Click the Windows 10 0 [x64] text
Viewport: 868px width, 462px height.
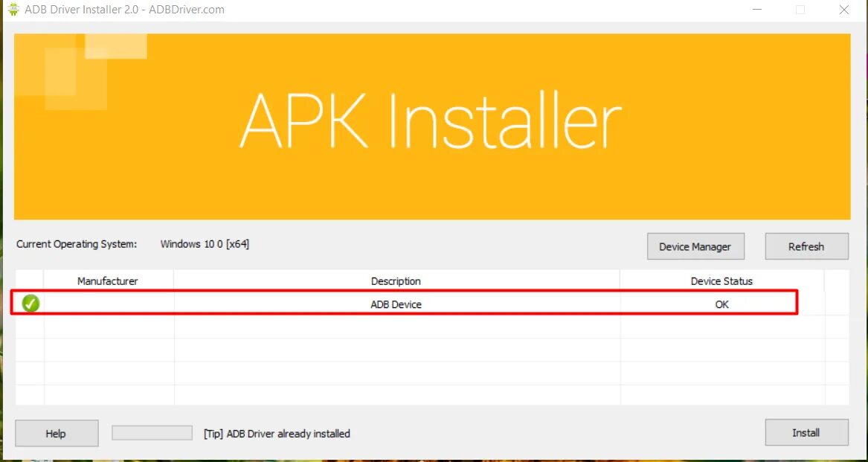coord(205,244)
